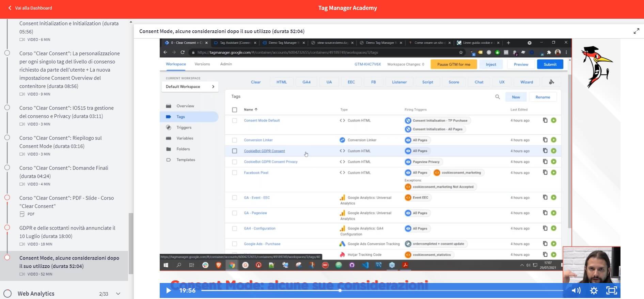Go back via Vai alla Dashboard link

click(x=30, y=8)
